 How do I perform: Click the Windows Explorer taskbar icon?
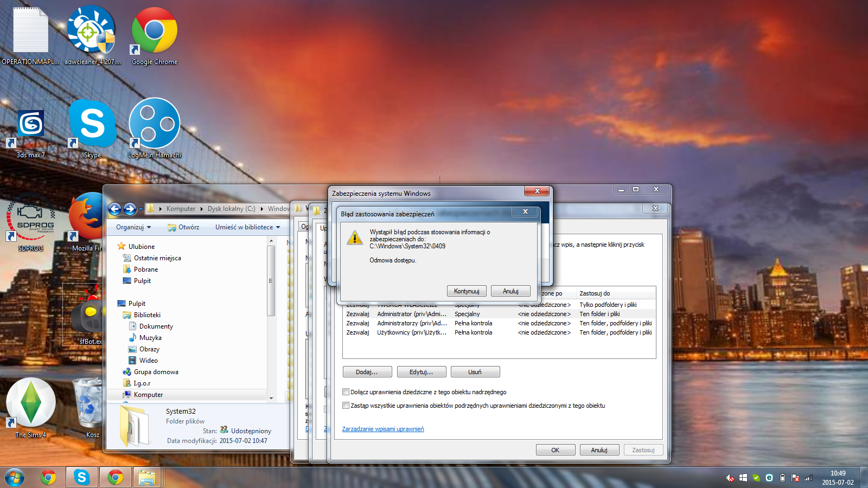[x=146, y=477]
